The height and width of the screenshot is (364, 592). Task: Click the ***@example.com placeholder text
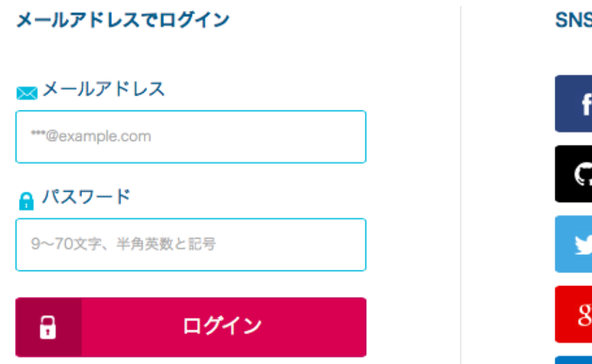point(91,136)
